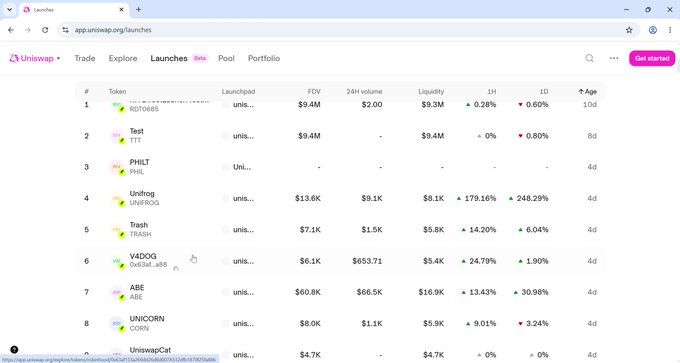
Task: Click the Unifrog token icon
Action: (117, 199)
